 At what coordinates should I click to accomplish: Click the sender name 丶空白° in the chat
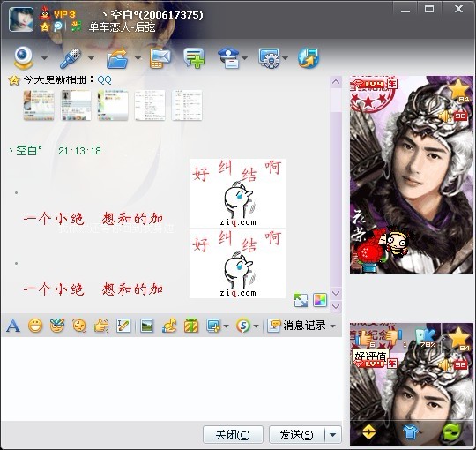(26, 151)
